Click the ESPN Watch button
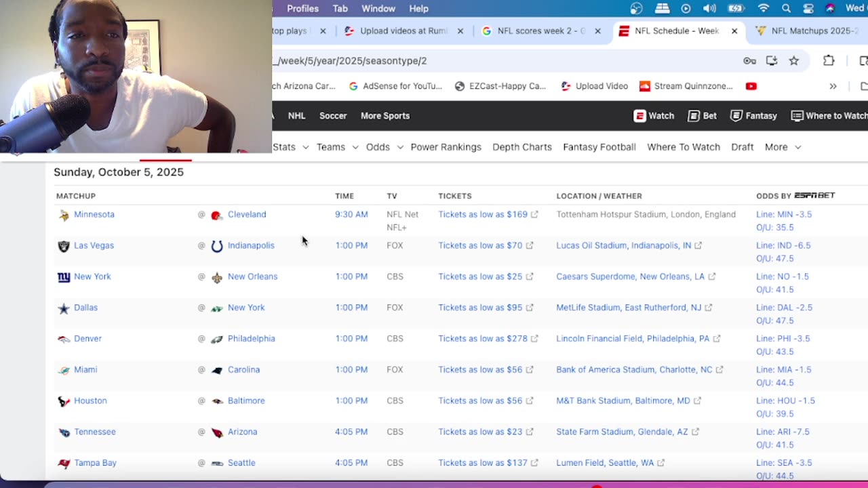This screenshot has width=868, height=488. [654, 116]
